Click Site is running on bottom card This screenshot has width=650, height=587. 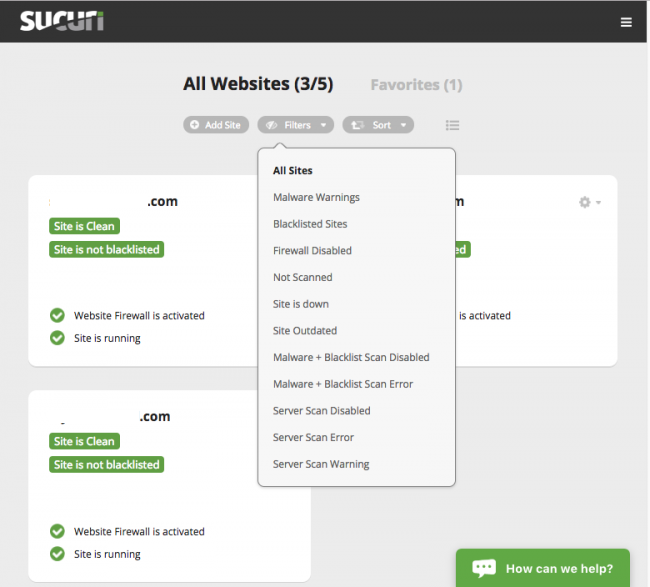107,554
